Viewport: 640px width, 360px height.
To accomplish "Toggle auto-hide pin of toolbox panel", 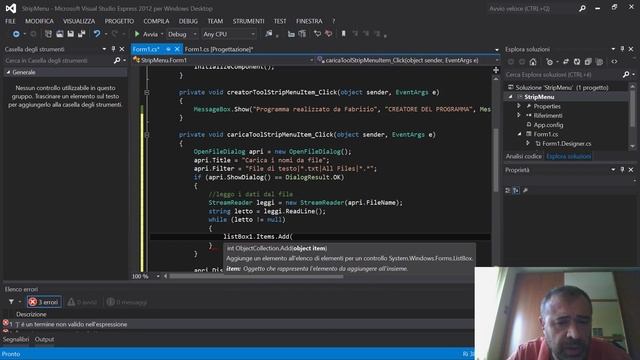I will [x=113, y=49].
